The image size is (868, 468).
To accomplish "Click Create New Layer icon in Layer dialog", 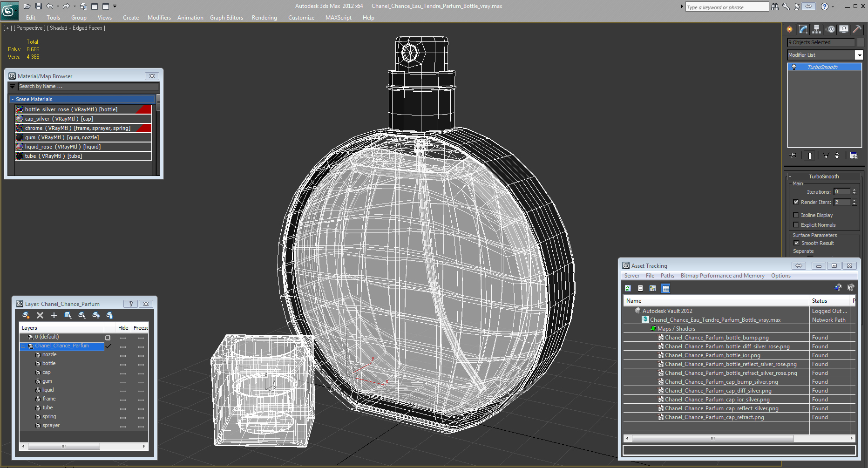I will (26, 315).
